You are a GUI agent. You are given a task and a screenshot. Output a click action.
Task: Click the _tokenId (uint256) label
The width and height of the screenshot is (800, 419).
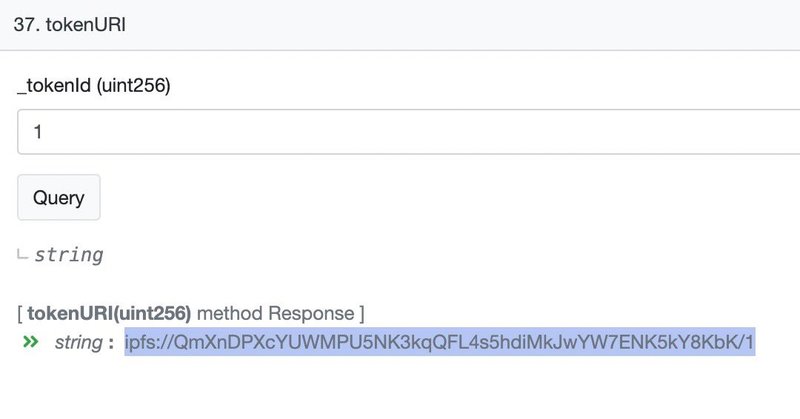tap(94, 85)
